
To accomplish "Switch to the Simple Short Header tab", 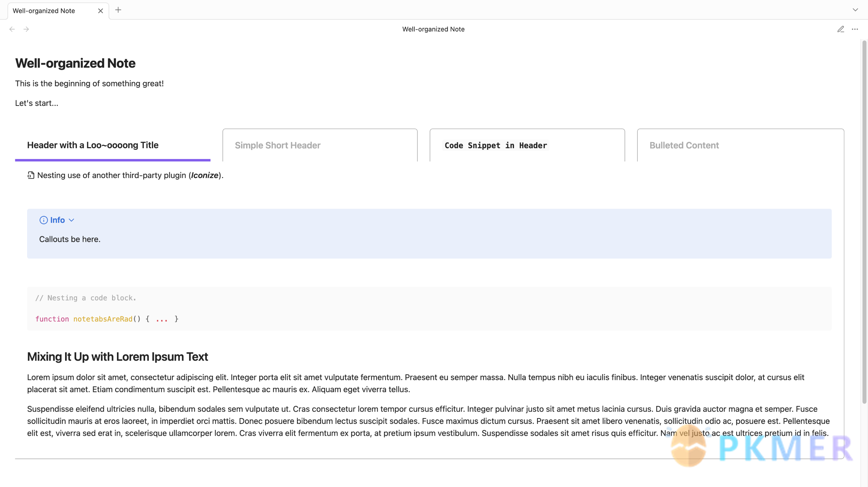I will pyautogui.click(x=320, y=145).
